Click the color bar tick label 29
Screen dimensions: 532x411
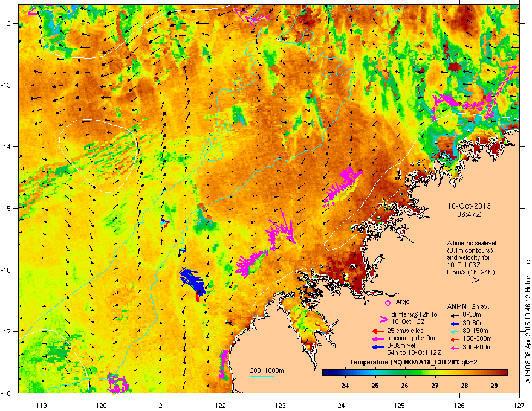[x=495, y=386]
